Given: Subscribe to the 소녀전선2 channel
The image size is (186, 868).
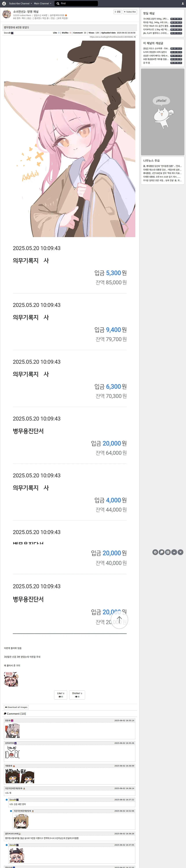Looking at the screenshot, I should (130, 12).
